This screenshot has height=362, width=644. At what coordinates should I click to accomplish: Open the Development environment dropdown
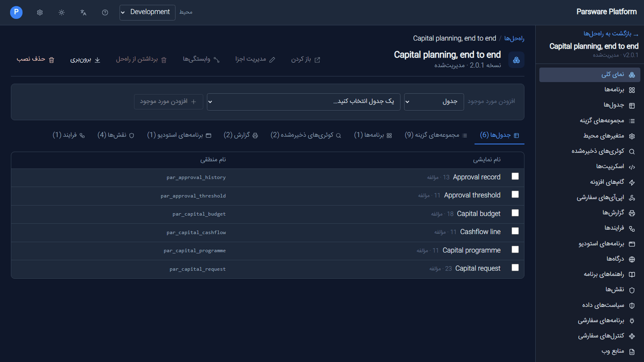coord(147,12)
